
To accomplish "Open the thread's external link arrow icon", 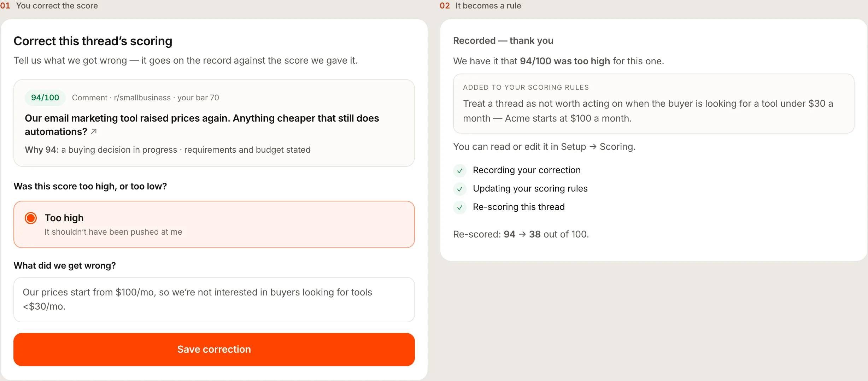I will coord(94,131).
